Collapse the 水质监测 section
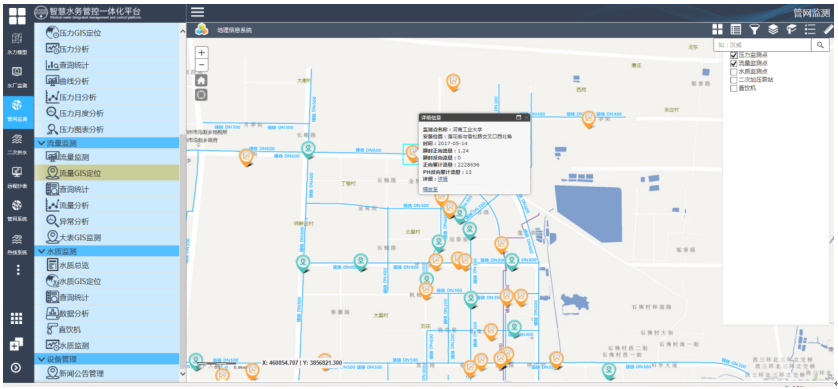The width and height of the screenshot is (838, 389). pos(107,251)
